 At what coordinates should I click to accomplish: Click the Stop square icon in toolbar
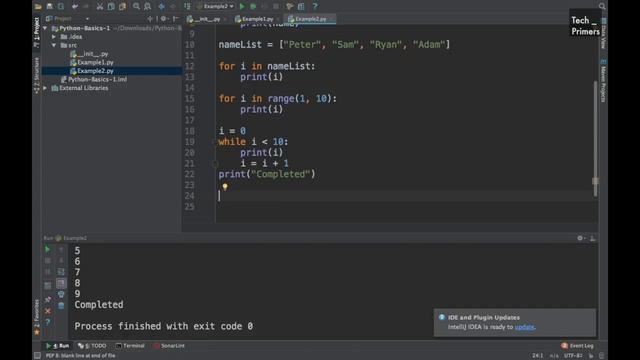point(276,6)
